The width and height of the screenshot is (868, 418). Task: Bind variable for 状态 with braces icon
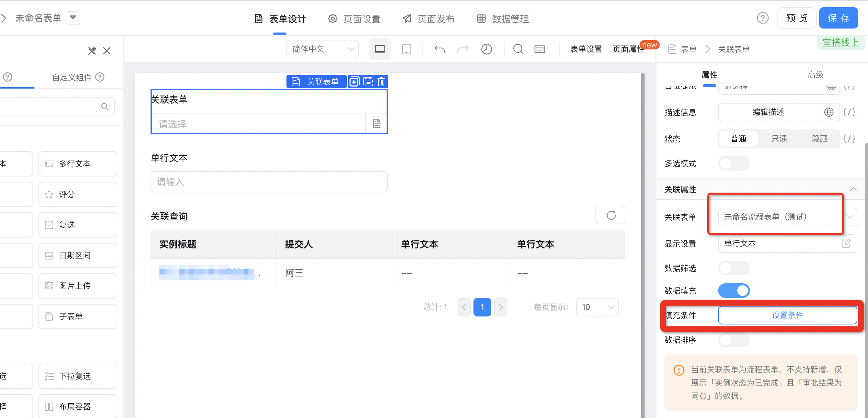coord(849,139)
